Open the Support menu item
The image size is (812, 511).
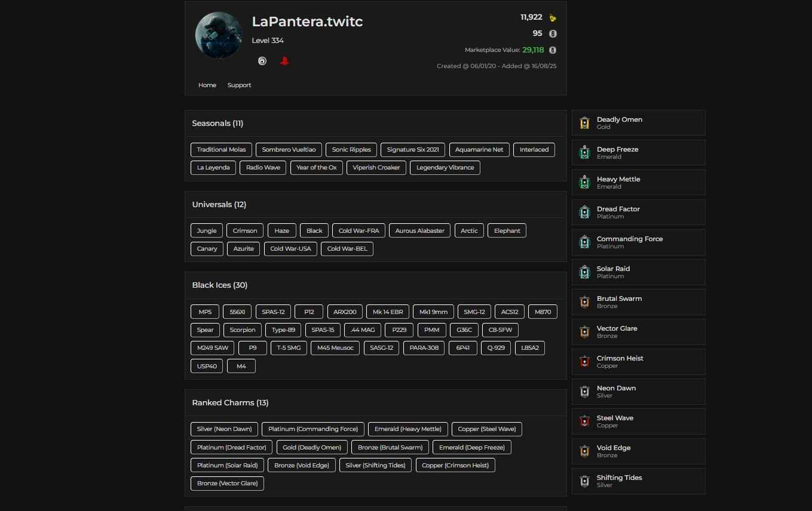(x=239, y=85)
